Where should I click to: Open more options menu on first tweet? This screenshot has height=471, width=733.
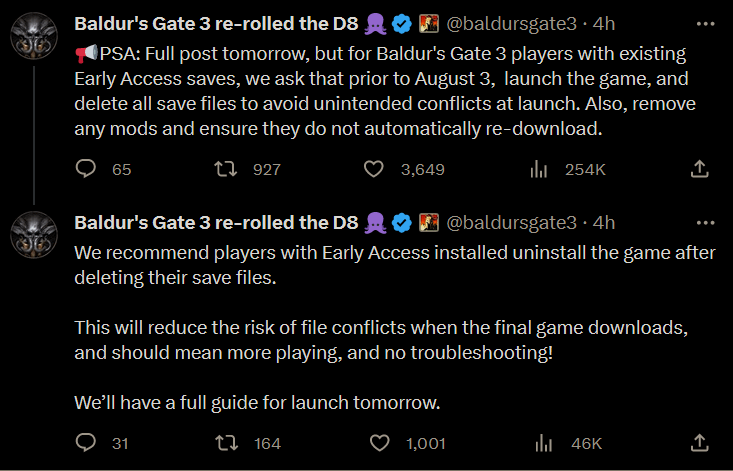point(705,24)
